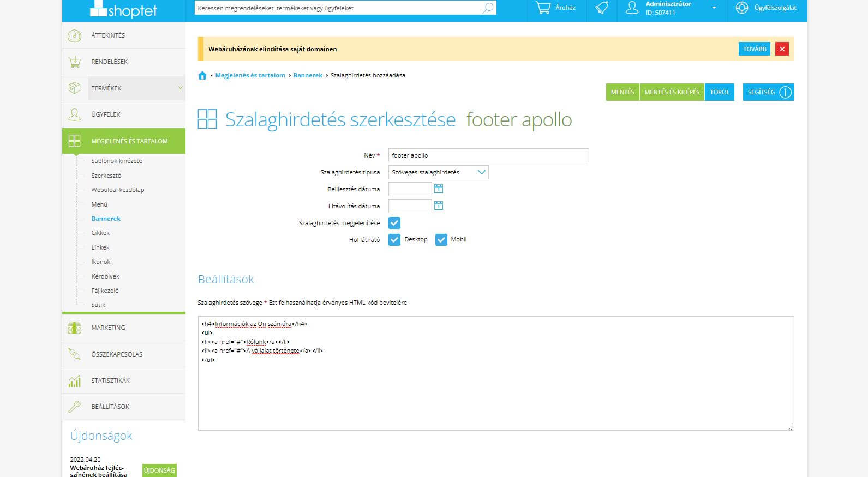Image resolution: width=868 pixels, height=477 pixels.
Task: Open Rendelések in sidebar
Action: 124,62
